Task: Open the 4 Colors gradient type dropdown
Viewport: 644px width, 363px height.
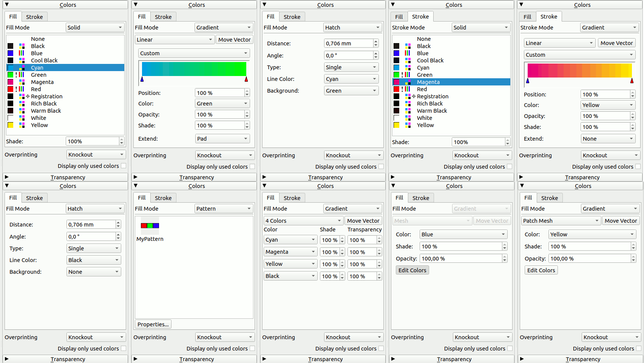Action: (x=303, y=221)
